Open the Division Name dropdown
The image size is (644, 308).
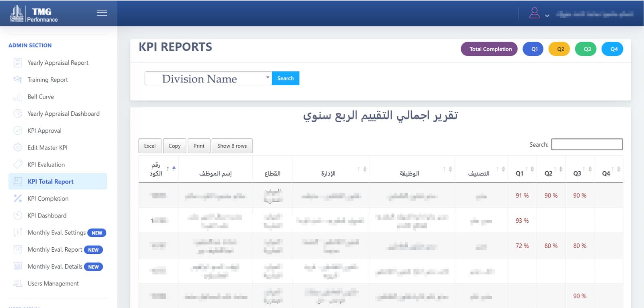coord(208,78)
